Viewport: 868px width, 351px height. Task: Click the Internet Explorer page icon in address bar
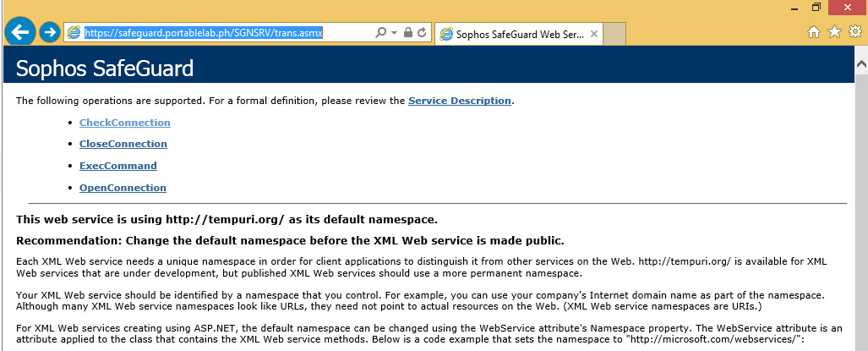[x=73, y=33]
